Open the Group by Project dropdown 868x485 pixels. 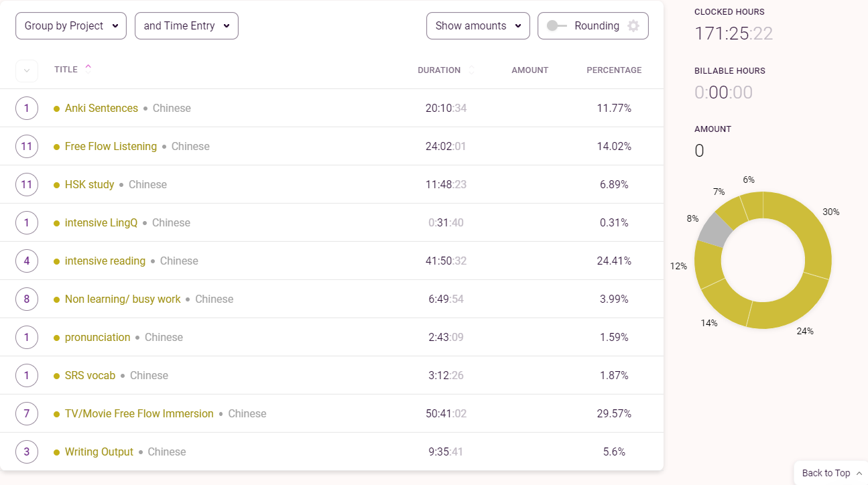tap(71, 26)
